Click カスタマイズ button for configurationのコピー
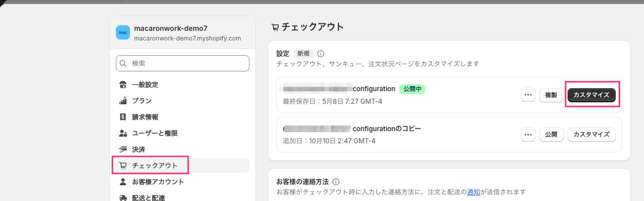The width and height of the screenshot is (644, 201). click(591, 135)
